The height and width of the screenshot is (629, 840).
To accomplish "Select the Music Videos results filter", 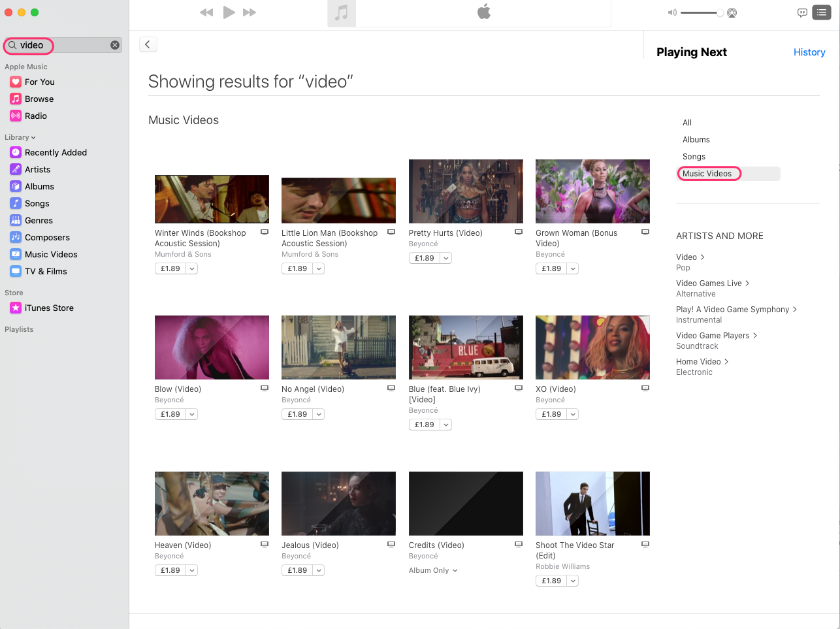I will coord(728,173).
